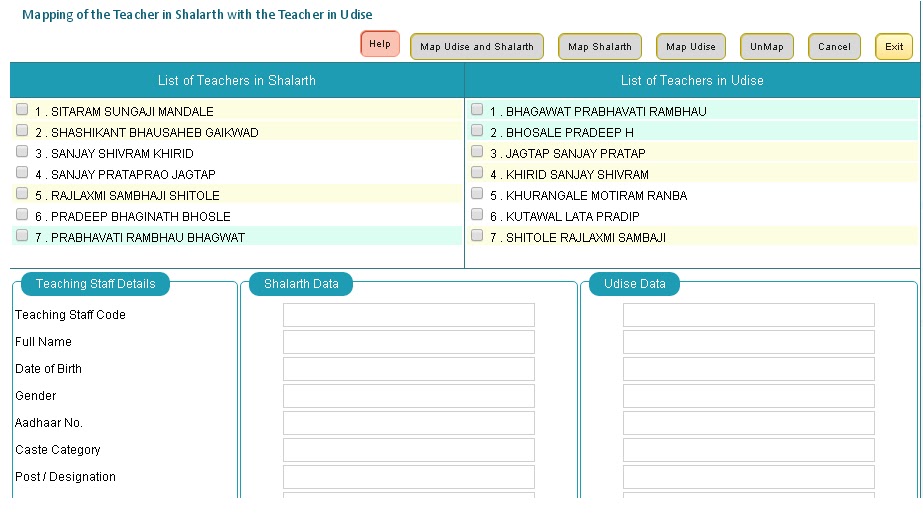Click the name RAJLAXMI SAMBHAJI SHITOLE
This screenshot has width=923, height=530.
(x=135, y=196)
